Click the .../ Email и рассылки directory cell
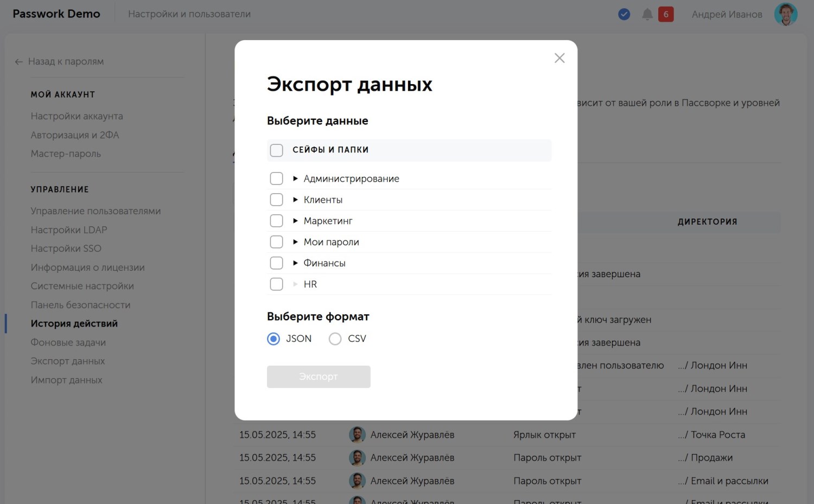This screenshot has height=504, width=814. 723,481
